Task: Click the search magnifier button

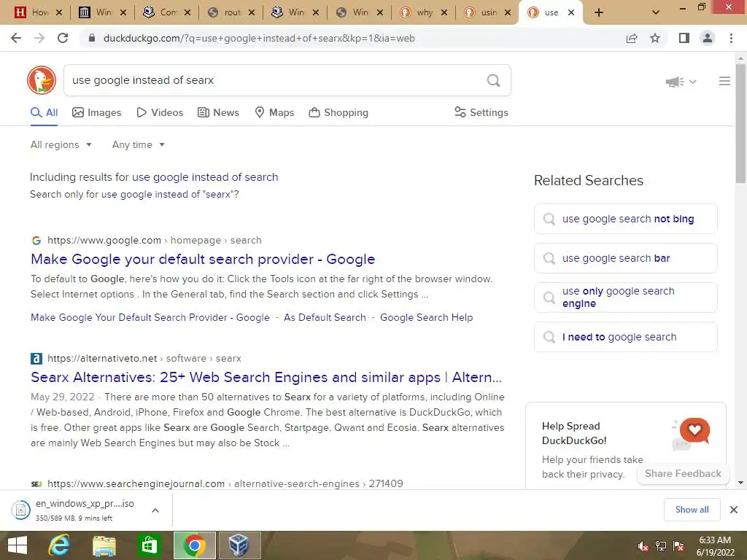Action: pyautogui.click(x=494, y=80)
